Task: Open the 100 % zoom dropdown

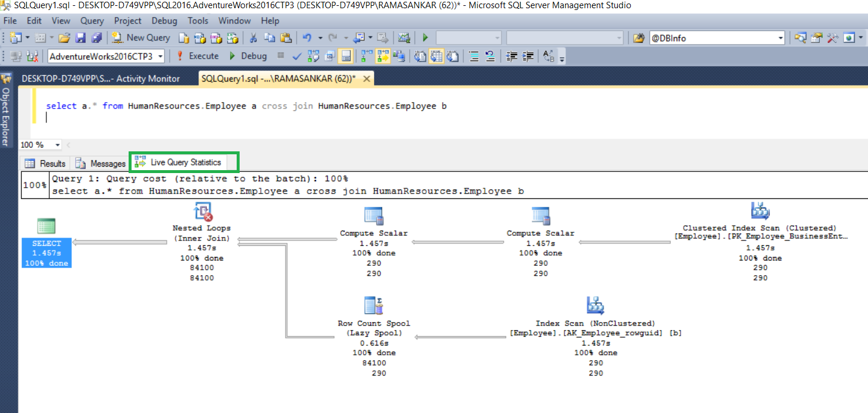Action: (58, 145)
